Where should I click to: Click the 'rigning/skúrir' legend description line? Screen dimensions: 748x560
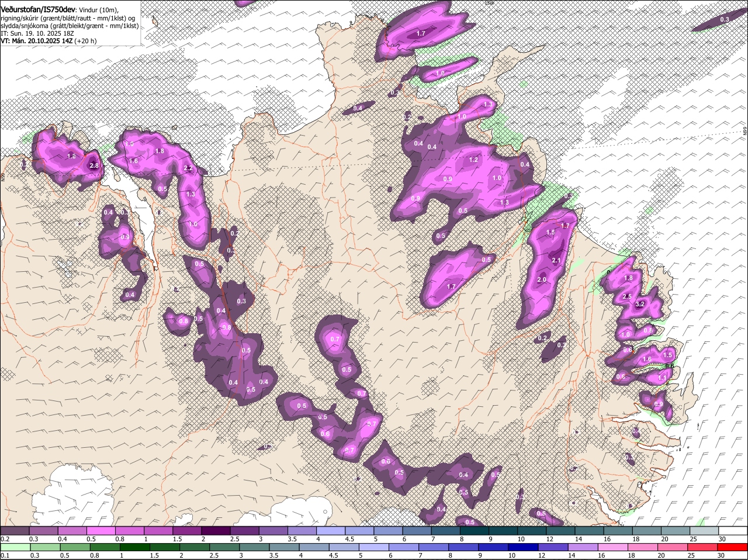[x=68, y=18]
